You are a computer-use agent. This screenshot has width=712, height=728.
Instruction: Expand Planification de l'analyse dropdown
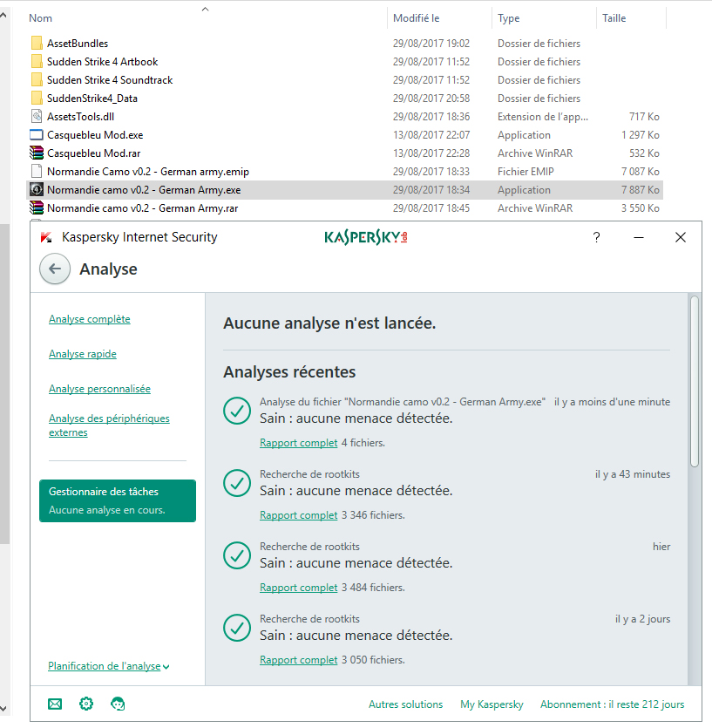pos(109,666)
